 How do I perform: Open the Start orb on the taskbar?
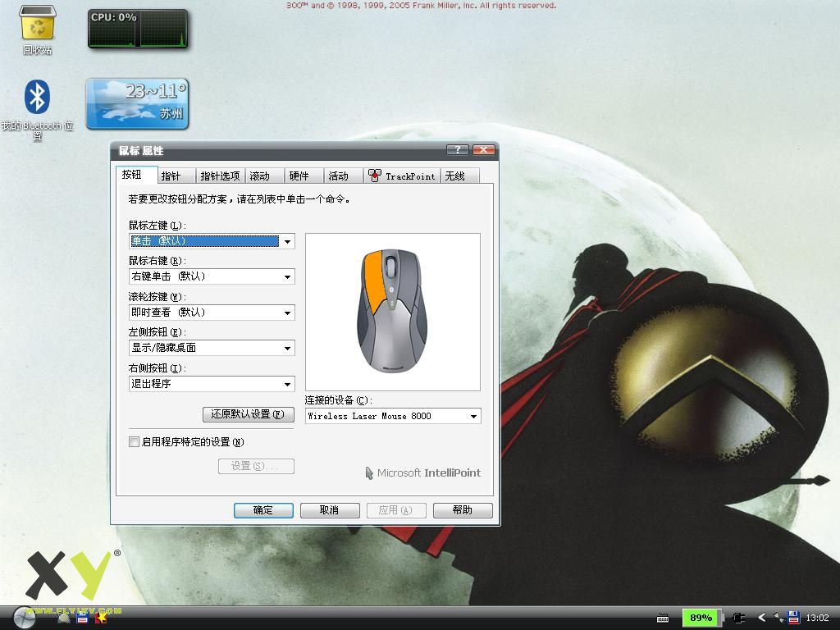point(24,619)
